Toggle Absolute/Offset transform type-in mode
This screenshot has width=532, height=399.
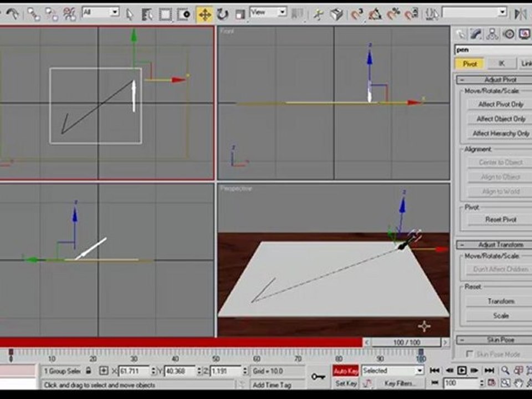tap(104, 371)
